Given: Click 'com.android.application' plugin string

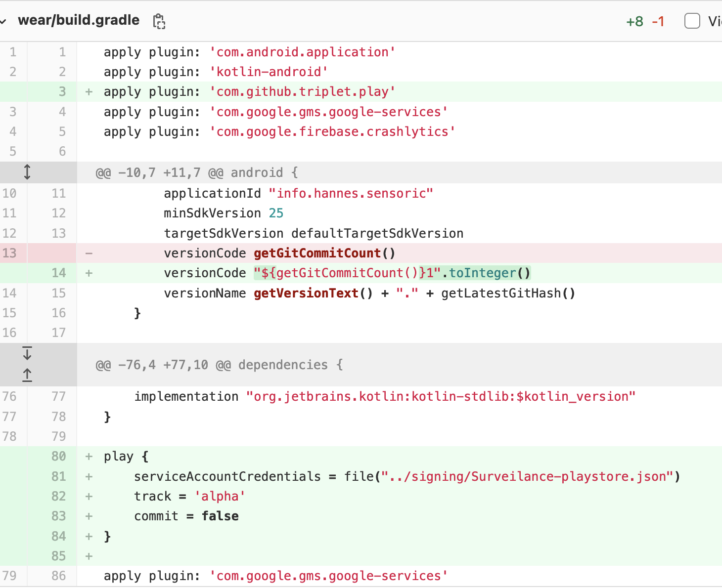Looking at the screenshot, I should [303, 52].
